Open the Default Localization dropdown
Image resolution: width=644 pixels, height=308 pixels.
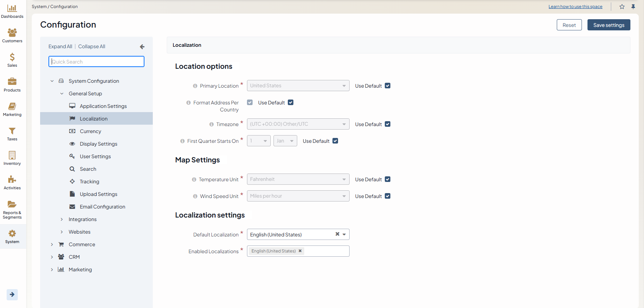(344, 235)
